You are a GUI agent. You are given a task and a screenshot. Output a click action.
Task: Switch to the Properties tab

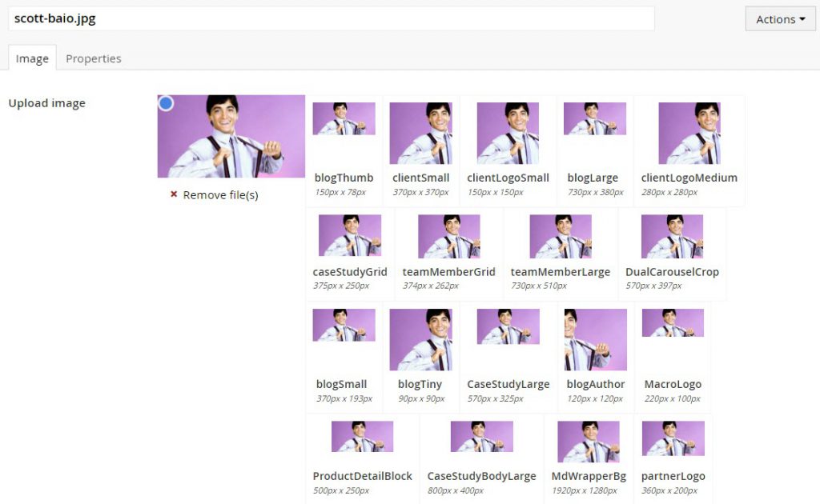(94, 58)
